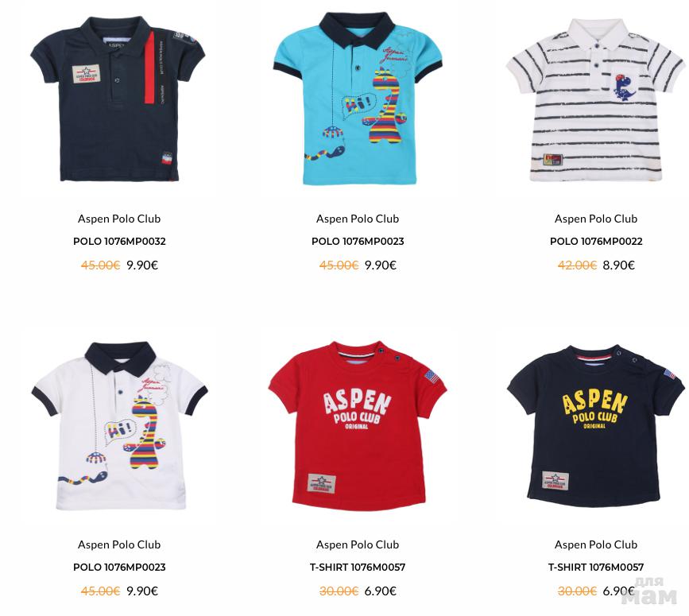Open the white giraffe polo image
Viewport: 689px width, 616px height.
[x=119, y=426]
